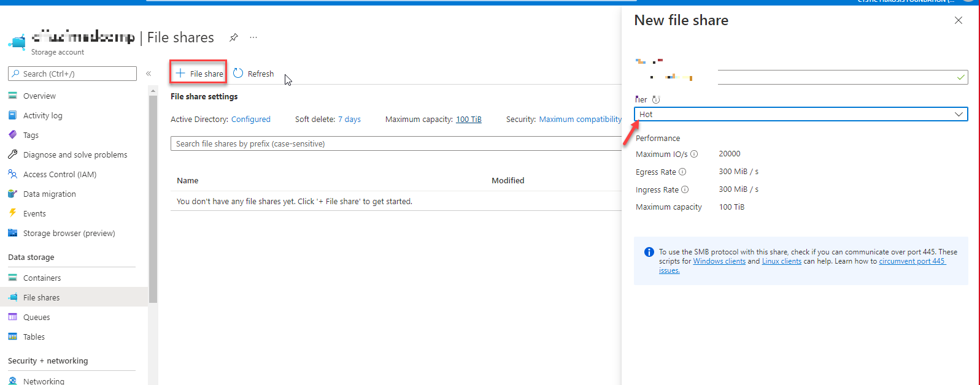This screenshot has width=980, height=385.
Task: Open Queues under Data storage
Action: 37,317
